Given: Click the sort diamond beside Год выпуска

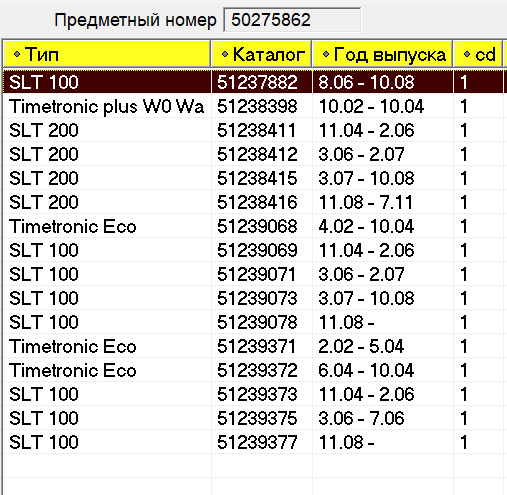Looking at the screenshot, I should click(x=326, y=54).
